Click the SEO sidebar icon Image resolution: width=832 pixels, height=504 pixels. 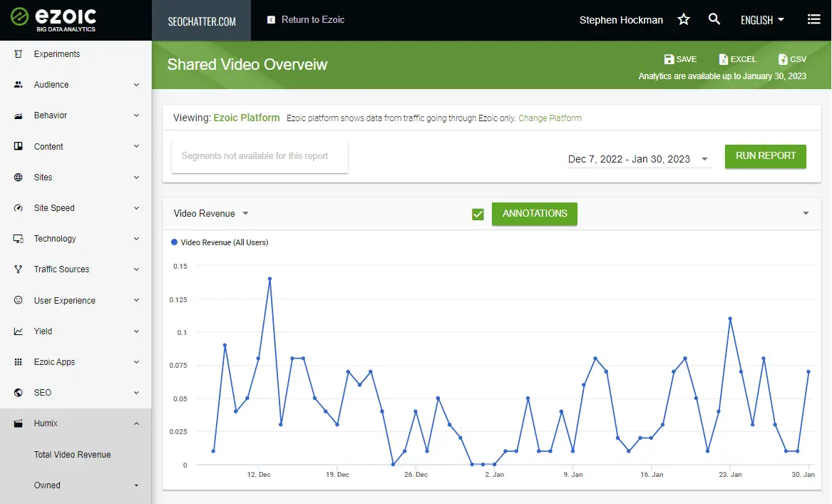tap(18, 393)
